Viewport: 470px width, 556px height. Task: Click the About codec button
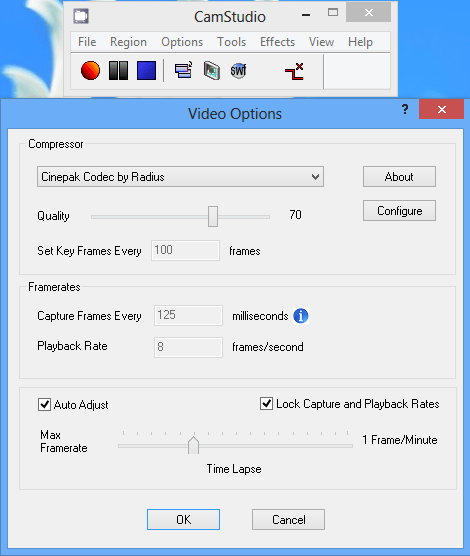tap(399, 177)
